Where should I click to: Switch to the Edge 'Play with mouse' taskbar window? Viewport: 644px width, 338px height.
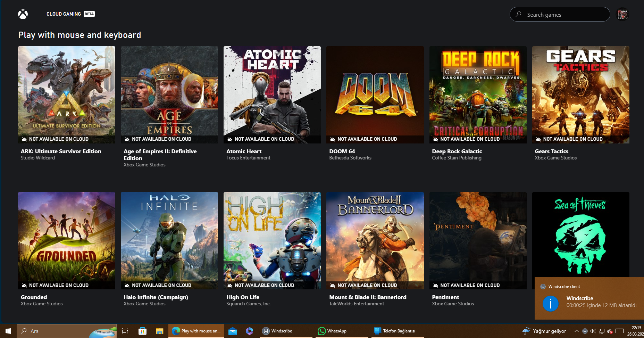(x=196, y=331)
